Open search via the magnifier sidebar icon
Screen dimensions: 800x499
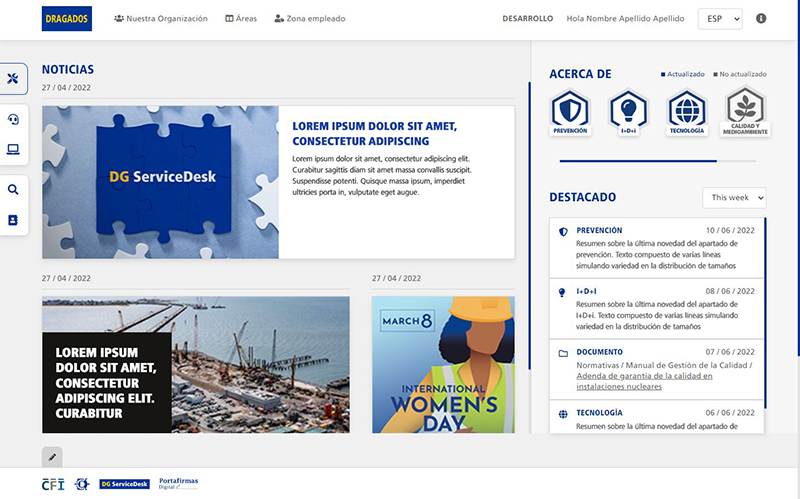point(13,189)
